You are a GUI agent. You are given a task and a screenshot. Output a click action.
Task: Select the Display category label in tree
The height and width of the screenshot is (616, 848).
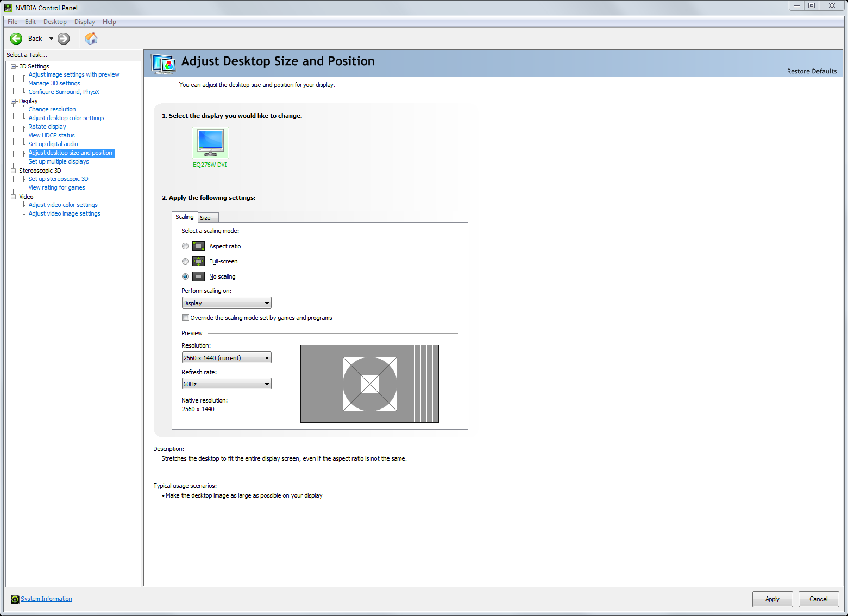tap(28, 101)
